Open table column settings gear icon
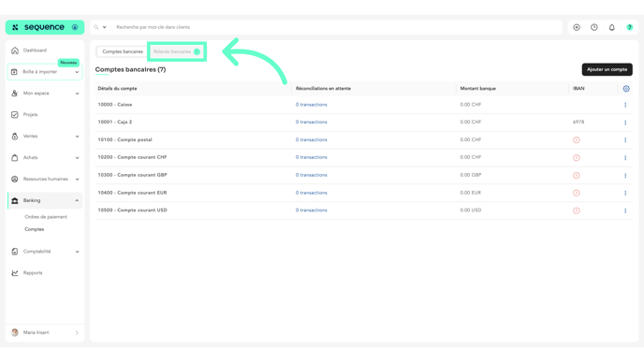The width and height of the screenshot is (644, 362). point(626,89)
